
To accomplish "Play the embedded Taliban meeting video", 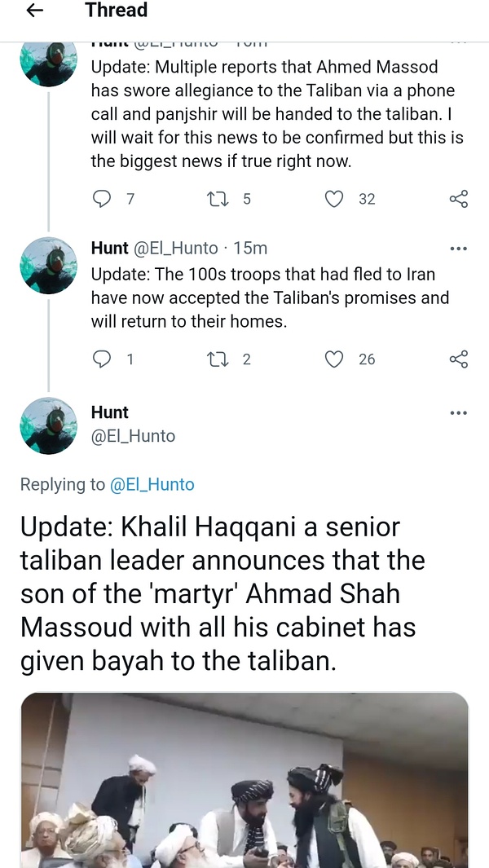I will tap(244, 780).
